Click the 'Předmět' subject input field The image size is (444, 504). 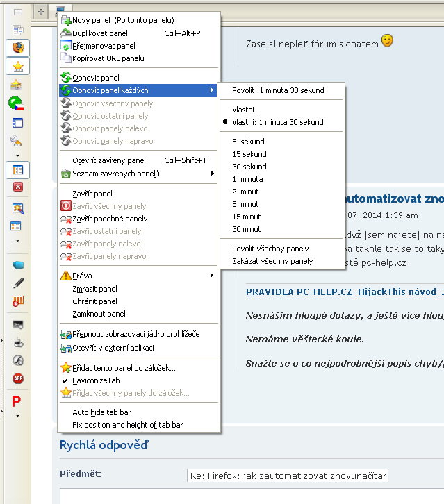click(288, 476)
